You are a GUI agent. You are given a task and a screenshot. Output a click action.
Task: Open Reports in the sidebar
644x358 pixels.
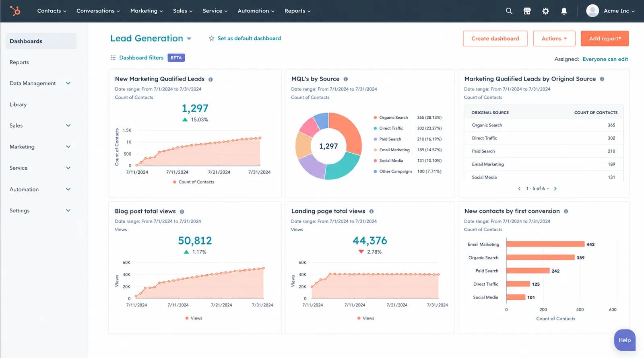(19, 62)
